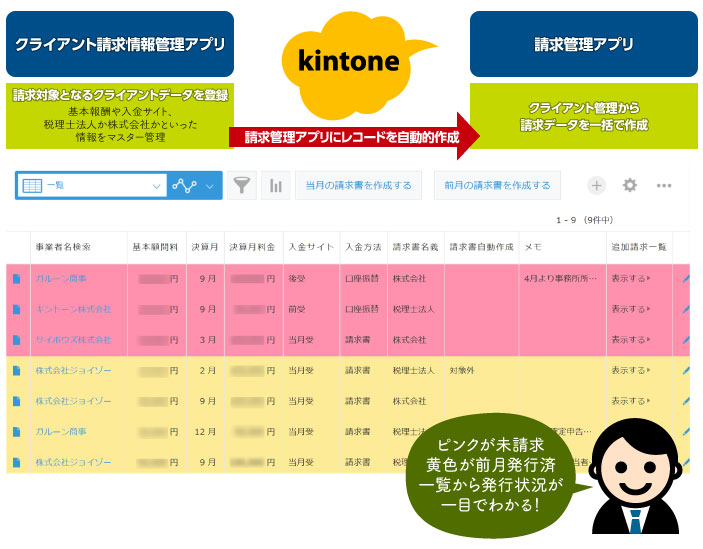Open the filter funnel icon

point(242,185)
